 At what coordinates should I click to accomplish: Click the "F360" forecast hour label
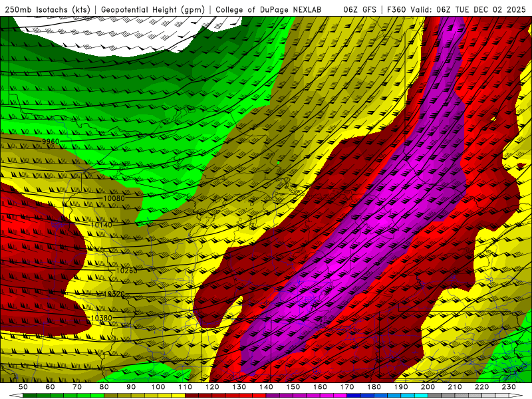[x=397, y=9]
